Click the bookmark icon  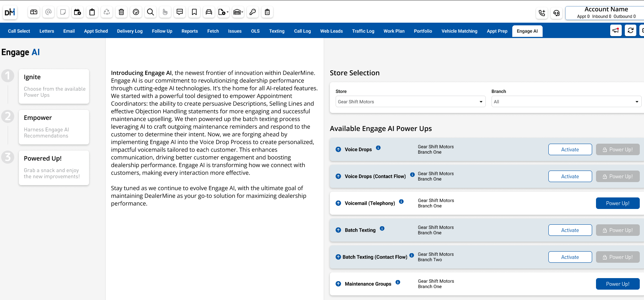pyautogui.click(x=194, y=12)
